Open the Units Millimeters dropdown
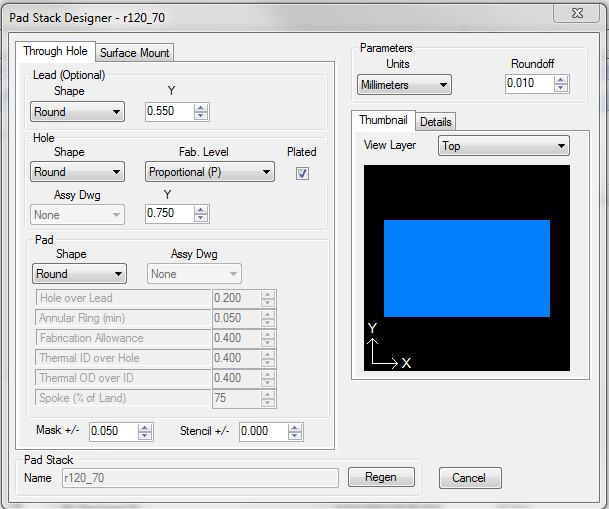Viewport: 609px width, 509px height. click(x=403, y=85)
